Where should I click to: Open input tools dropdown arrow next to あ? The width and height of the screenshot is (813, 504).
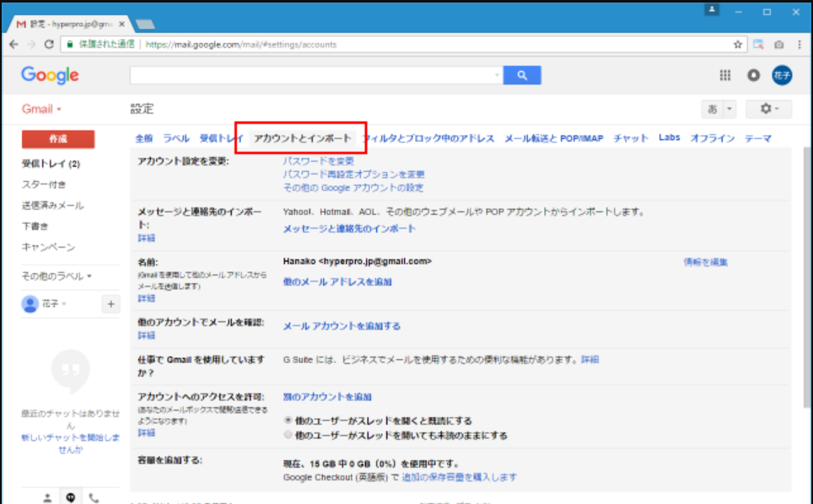[729, 109]
